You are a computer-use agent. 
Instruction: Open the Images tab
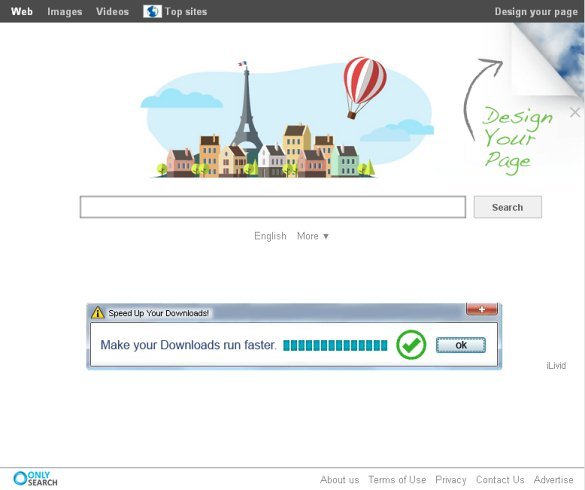65,12
